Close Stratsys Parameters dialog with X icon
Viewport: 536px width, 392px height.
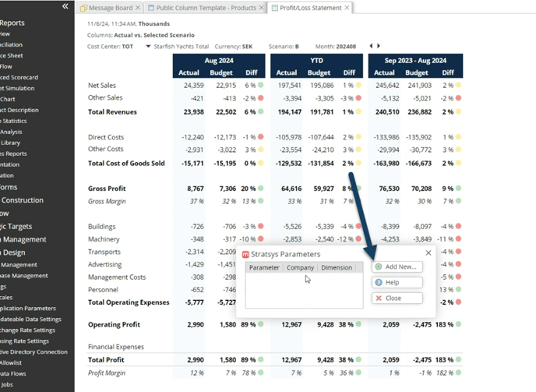[428, 253]
